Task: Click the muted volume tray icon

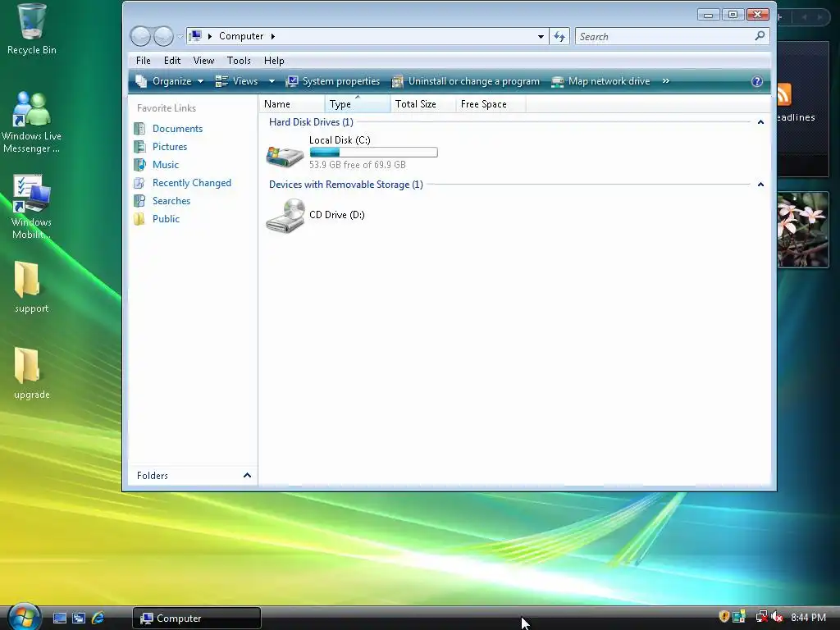Action: 778,617
